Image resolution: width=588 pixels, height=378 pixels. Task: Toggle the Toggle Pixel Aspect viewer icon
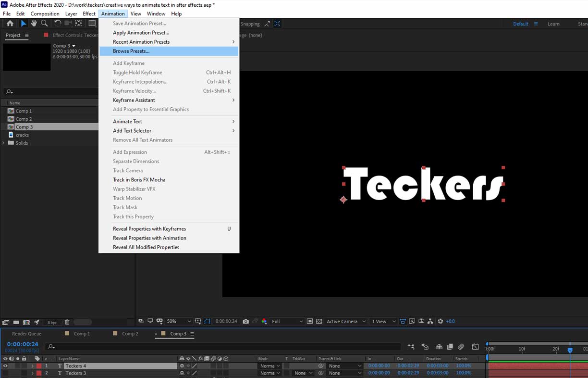pyautogui.click(x=403, y=321)
